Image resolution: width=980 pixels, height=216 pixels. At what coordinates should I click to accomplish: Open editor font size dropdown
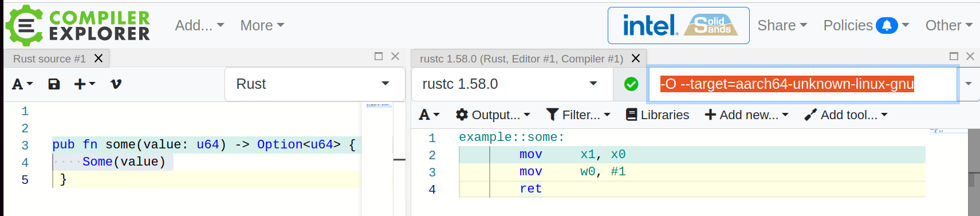click(23, 84)
